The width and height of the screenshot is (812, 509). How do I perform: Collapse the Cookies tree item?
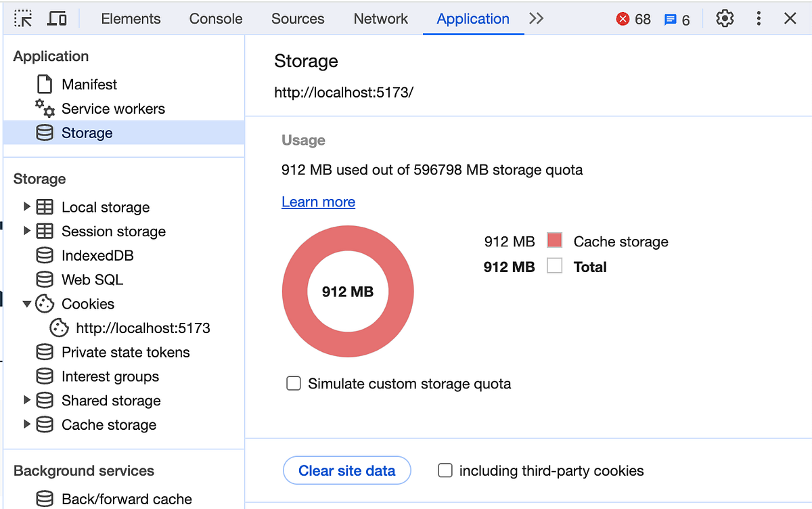(x=27, y=304)
